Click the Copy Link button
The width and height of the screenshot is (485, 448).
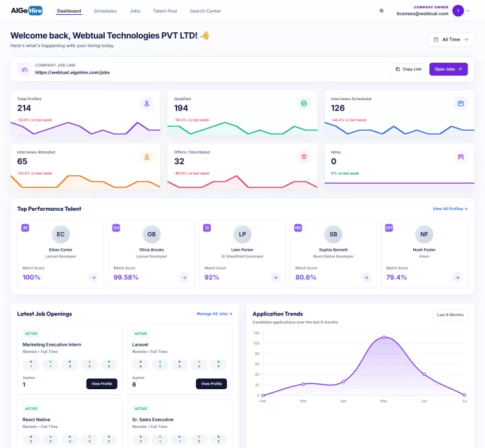click(408, 69)
